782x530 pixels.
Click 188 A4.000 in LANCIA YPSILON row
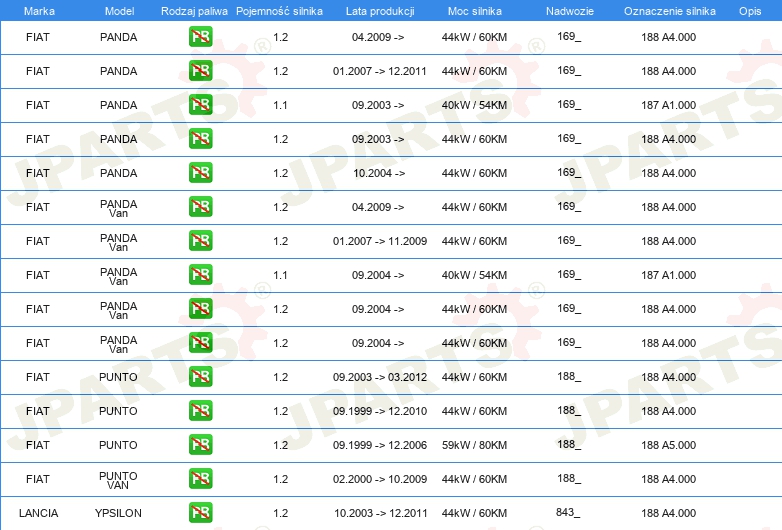(668, 513)
